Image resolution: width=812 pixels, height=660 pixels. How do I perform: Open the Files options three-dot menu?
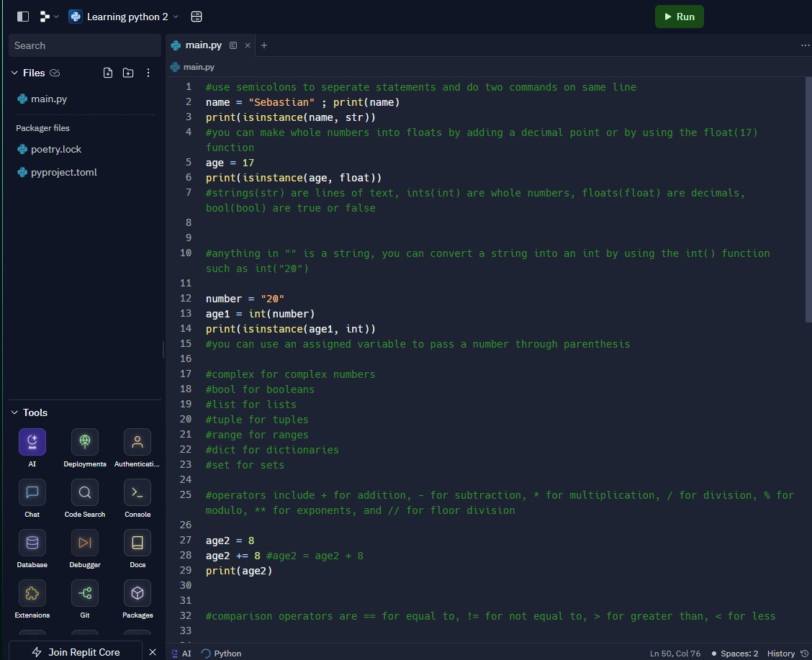(148, 73)
